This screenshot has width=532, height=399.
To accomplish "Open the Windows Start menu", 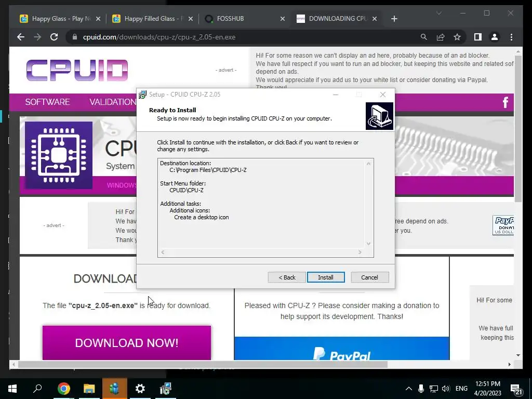I will point(12,389).
